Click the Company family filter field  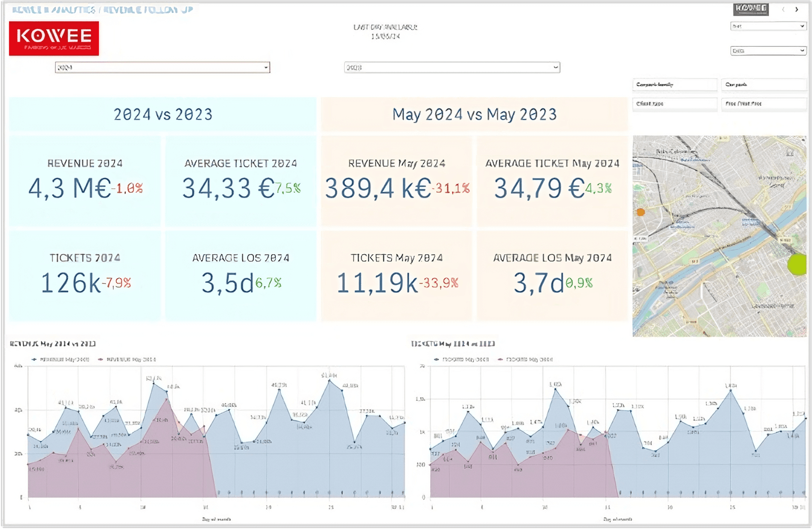pos(675,84)
